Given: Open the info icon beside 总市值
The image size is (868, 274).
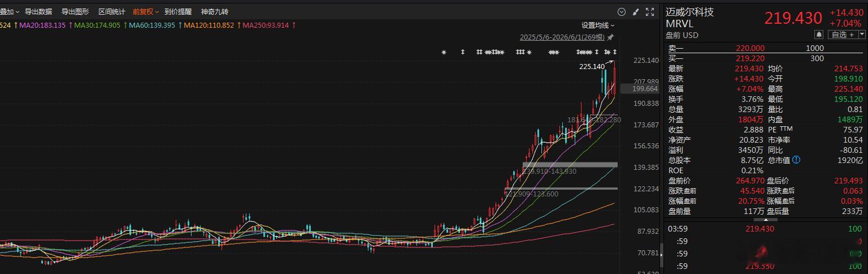Looking at the screenshot, I should coord(796,160).
